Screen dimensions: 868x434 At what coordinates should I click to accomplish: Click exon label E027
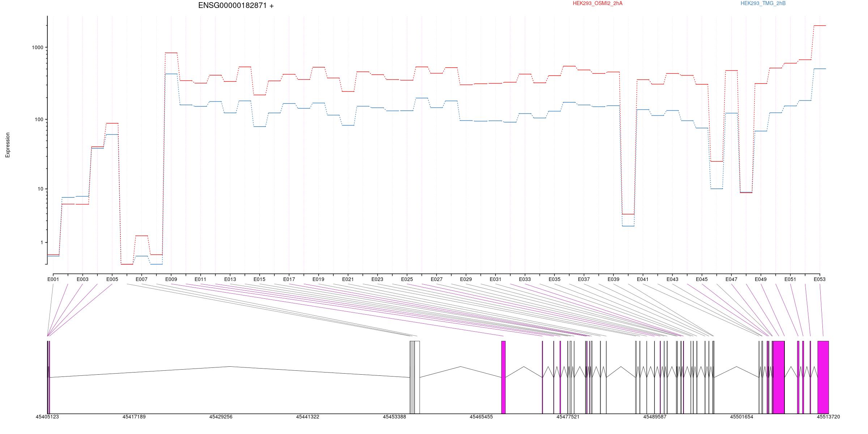pyautogui.click(x=437, y=279)
